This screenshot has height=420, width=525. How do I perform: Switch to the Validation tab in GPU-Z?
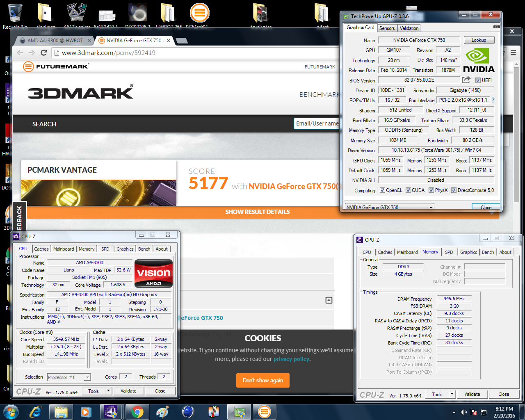tap(409, 28)
